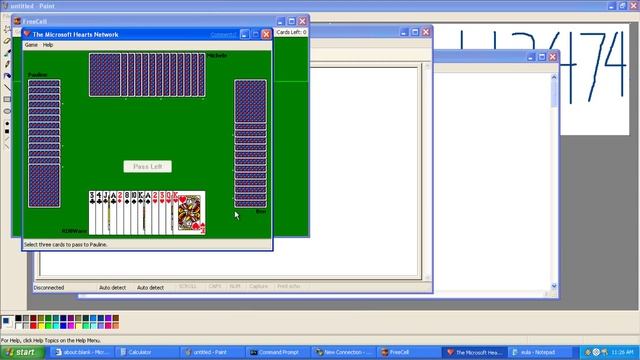640x360 pixels.
Task: Select Paint's Free-Form Select tool
Action: pos(7,29)
